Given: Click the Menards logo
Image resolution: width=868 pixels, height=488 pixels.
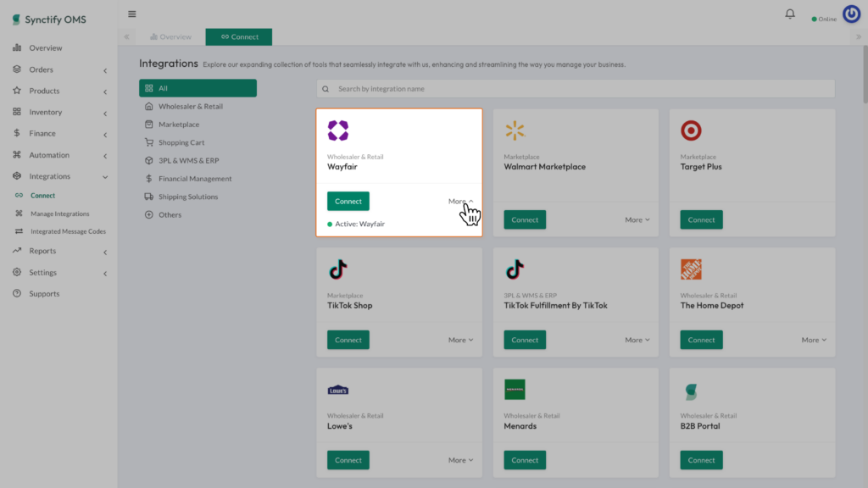Looking at the screenshot, I should click(515, 390).
